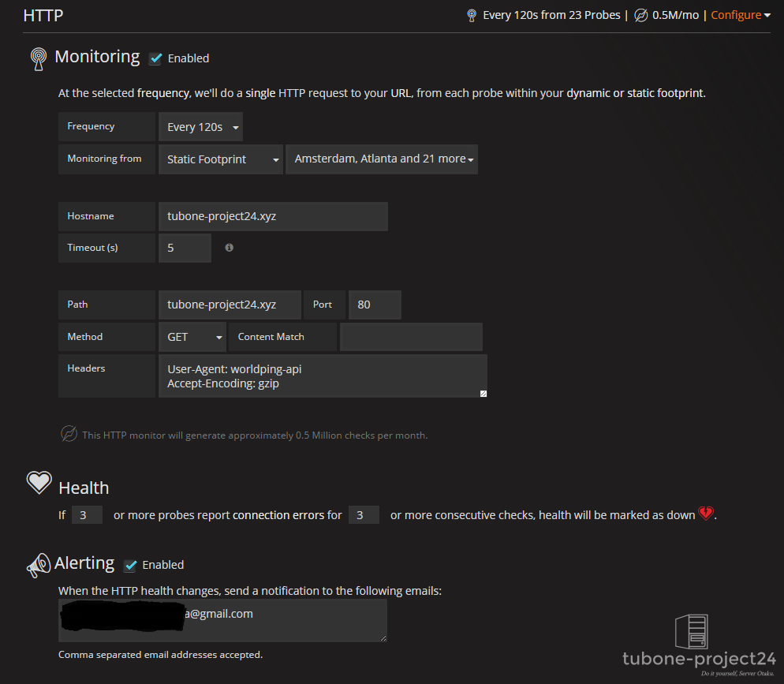Uncheck the Alerting Enabled checkbox
Image resolution: width=784 pixels, height=684 pixels.
tap(131, 565)
